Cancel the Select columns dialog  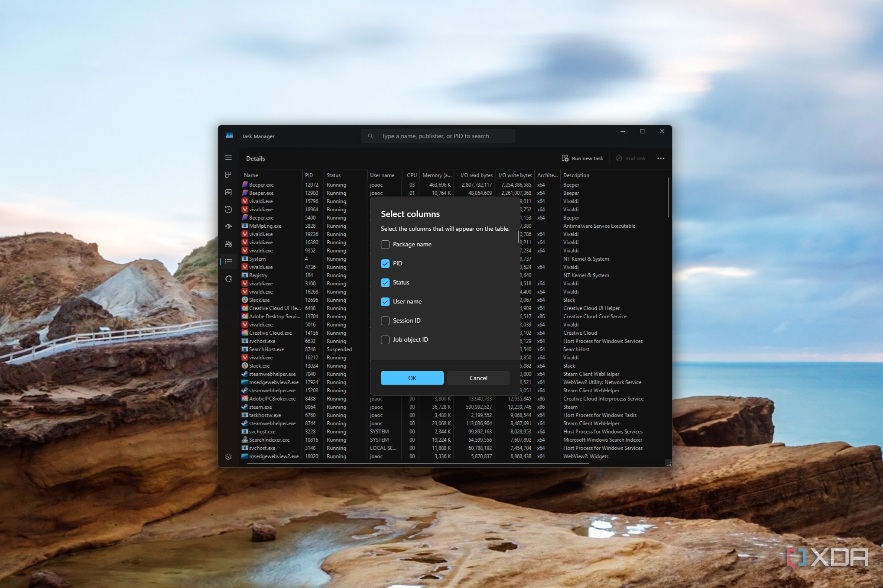(478, 378)
